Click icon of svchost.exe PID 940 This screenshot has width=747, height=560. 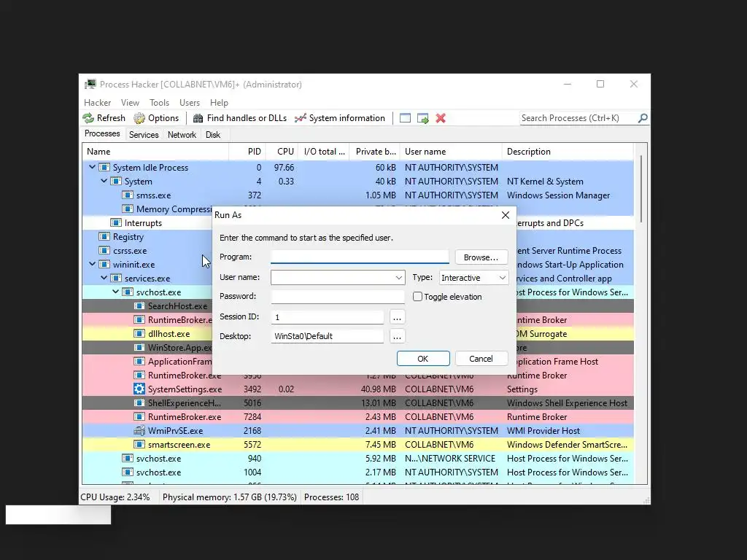127,459
